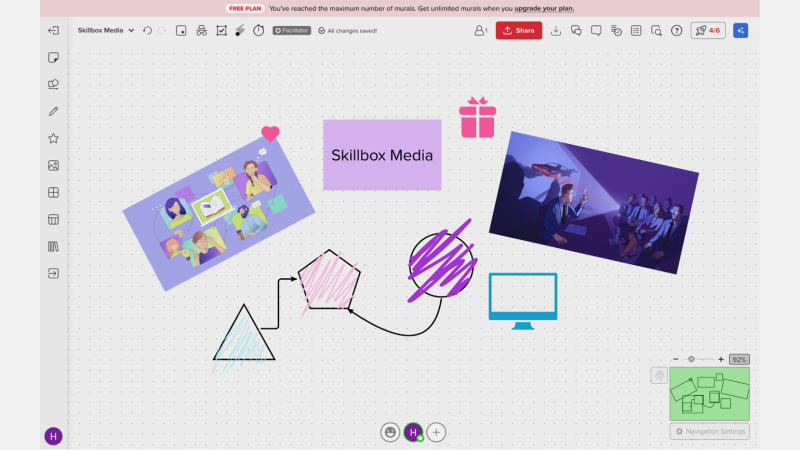The image size is (800, 450).
Task: Open the 92% zoom level box
Action: 739,360
